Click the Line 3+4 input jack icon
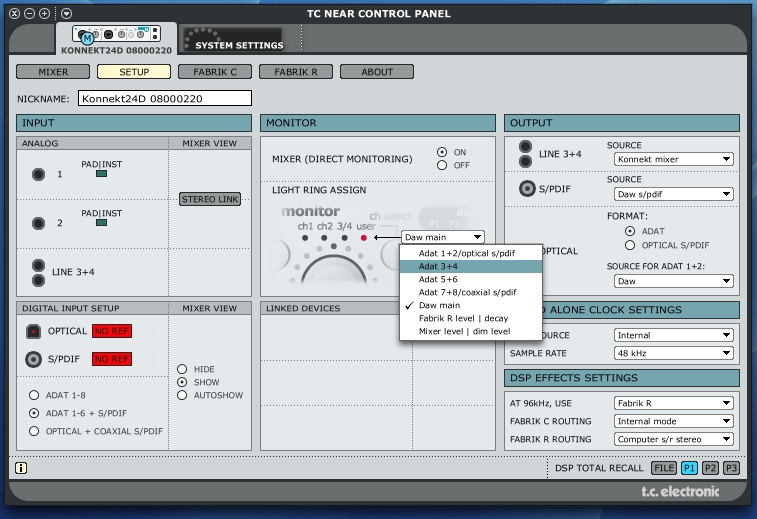The image size is (757, 519). [x=39, y=272]
